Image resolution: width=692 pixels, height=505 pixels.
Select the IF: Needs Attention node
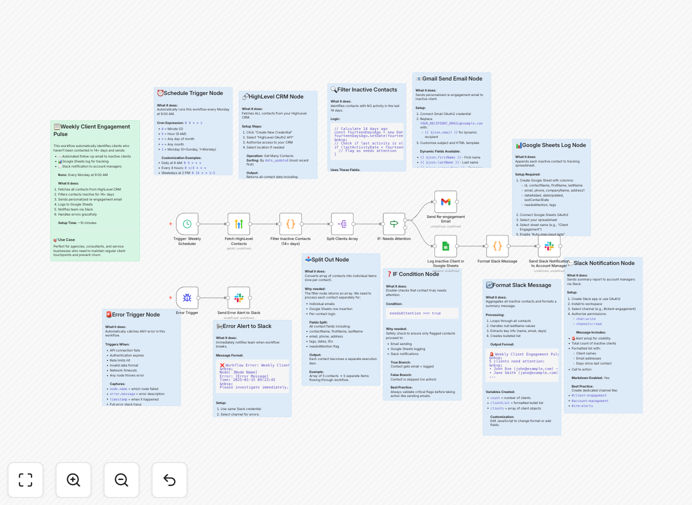394,224
